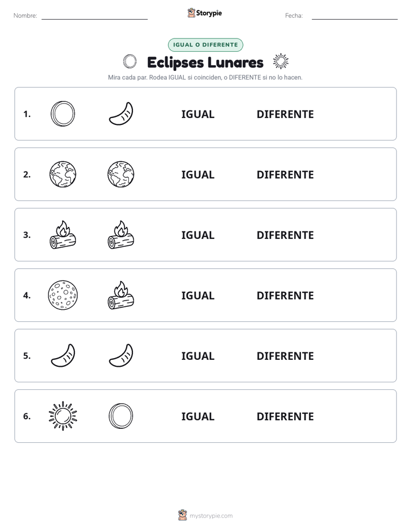Choose IGUAL for question 5
Image resolution: width=411 pixels, height=532 pixels.
point(197,356)
